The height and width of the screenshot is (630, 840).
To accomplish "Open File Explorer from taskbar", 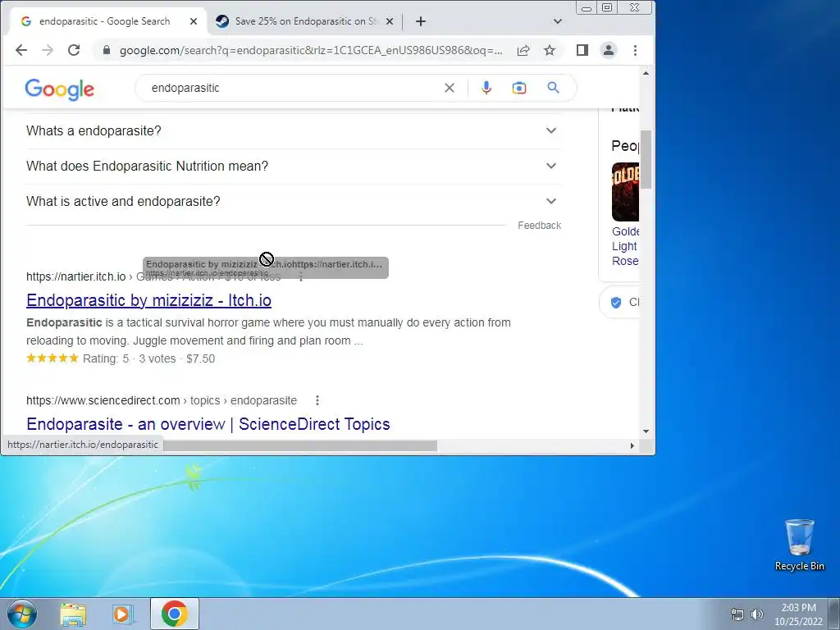I will click(73, 614).
